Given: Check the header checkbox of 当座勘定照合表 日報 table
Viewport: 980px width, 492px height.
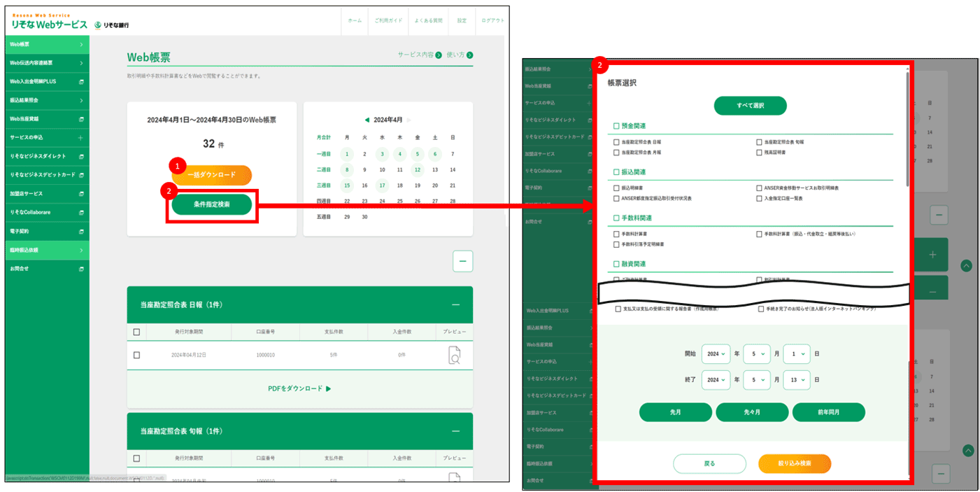Looking at the screenshot, I should point(136,332).
